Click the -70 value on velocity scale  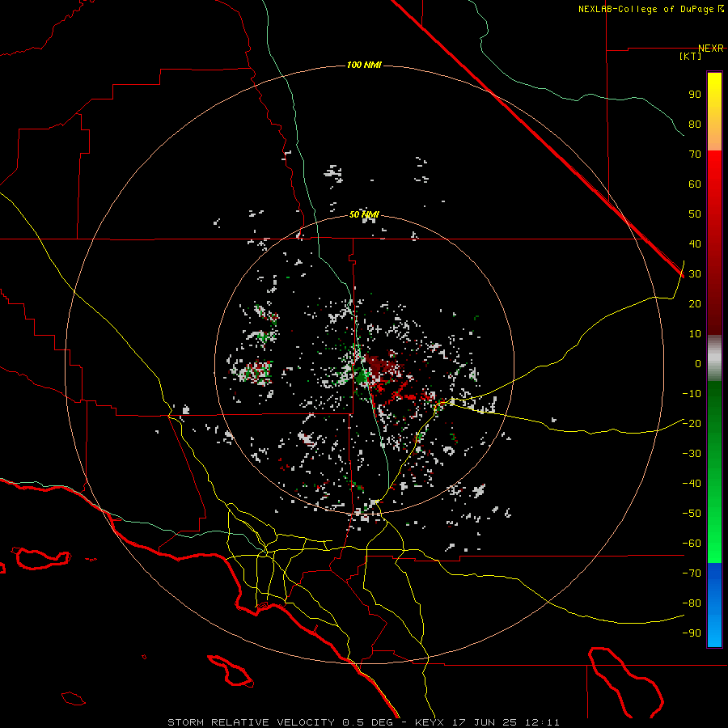click(692, 574)
